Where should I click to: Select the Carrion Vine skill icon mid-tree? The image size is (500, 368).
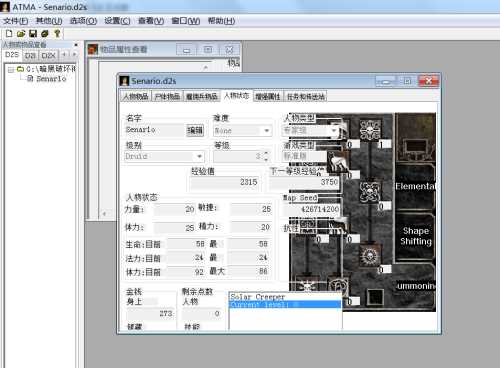pos(370,192)
